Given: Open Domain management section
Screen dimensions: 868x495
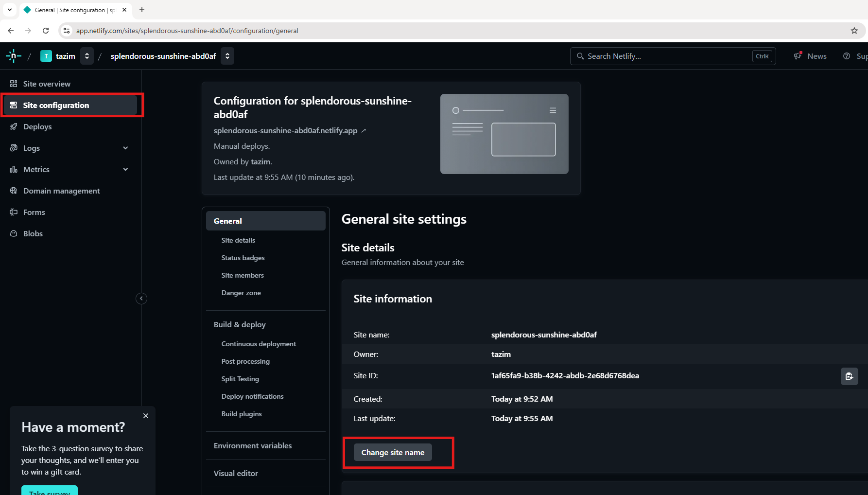Looking at the screenshot, I should point(61,191).
